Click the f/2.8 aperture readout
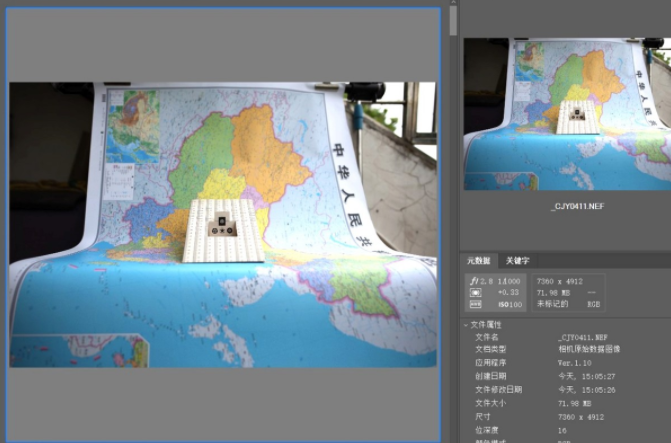Viewport: 671px width, 443px height. click(477, 282)
